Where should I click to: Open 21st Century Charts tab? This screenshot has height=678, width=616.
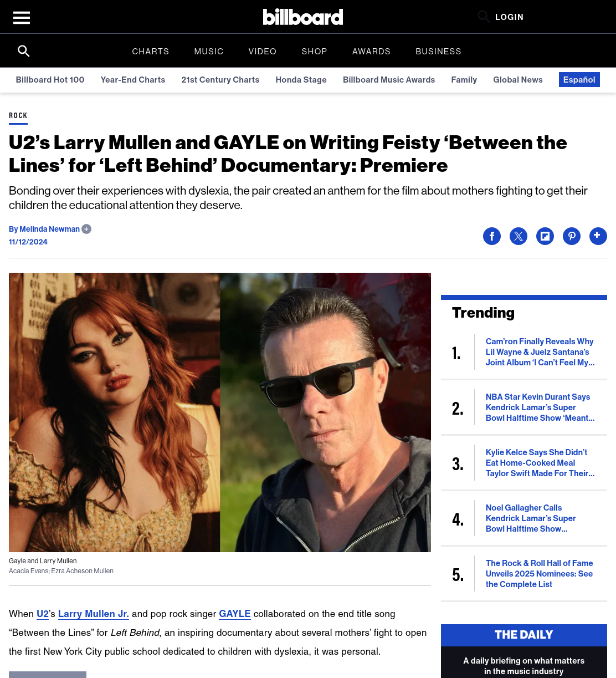click(x=220, y=80)
